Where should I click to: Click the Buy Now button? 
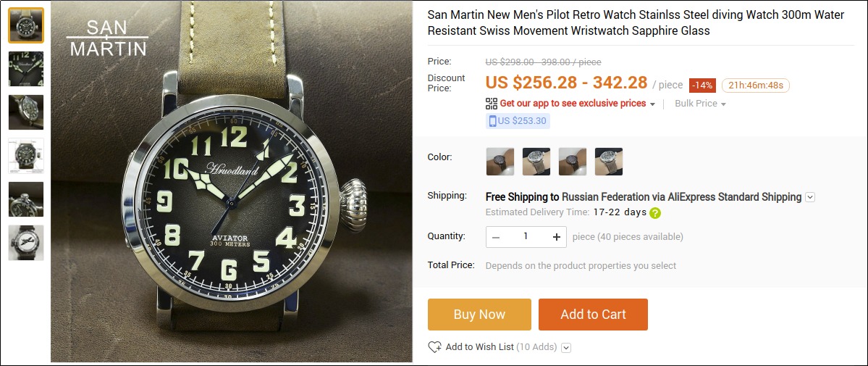pyautogui.click(x=479, y=315)
